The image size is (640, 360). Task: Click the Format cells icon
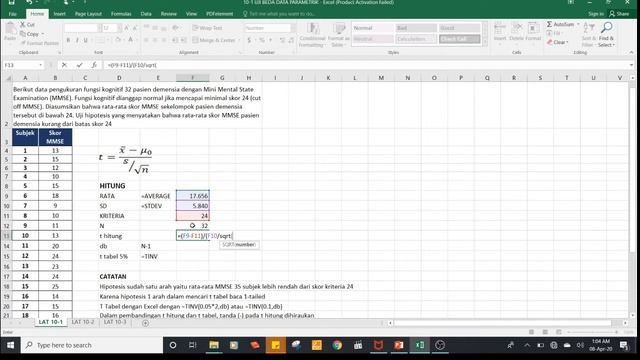click(x=533, y=28)
